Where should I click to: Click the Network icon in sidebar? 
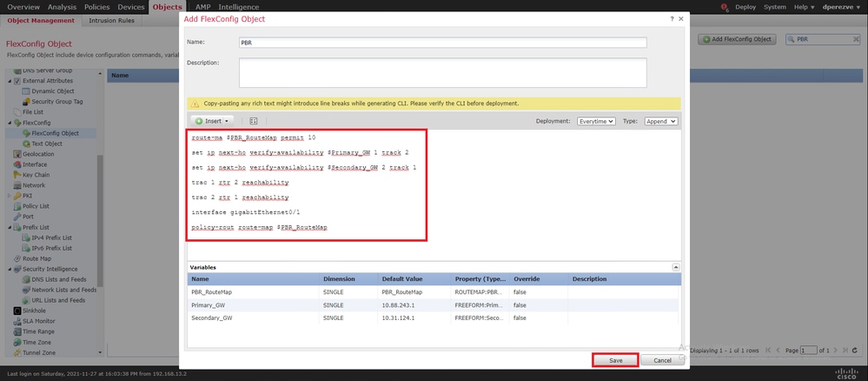17,185
